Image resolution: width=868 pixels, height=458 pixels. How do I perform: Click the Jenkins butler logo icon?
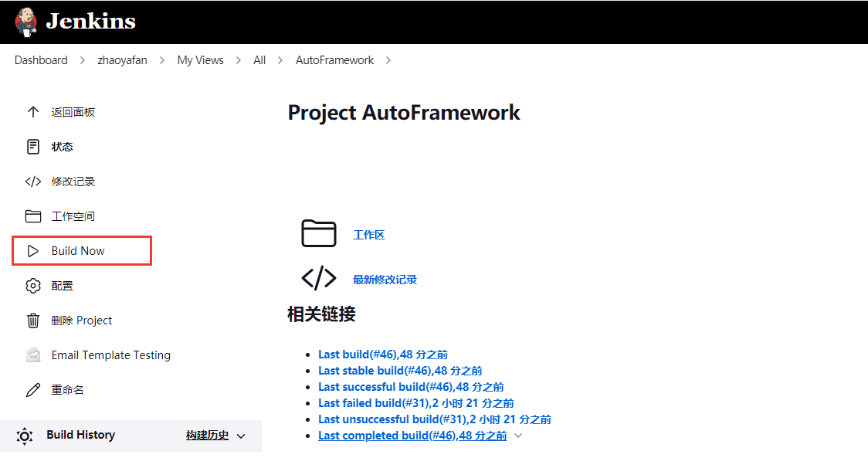26,22
